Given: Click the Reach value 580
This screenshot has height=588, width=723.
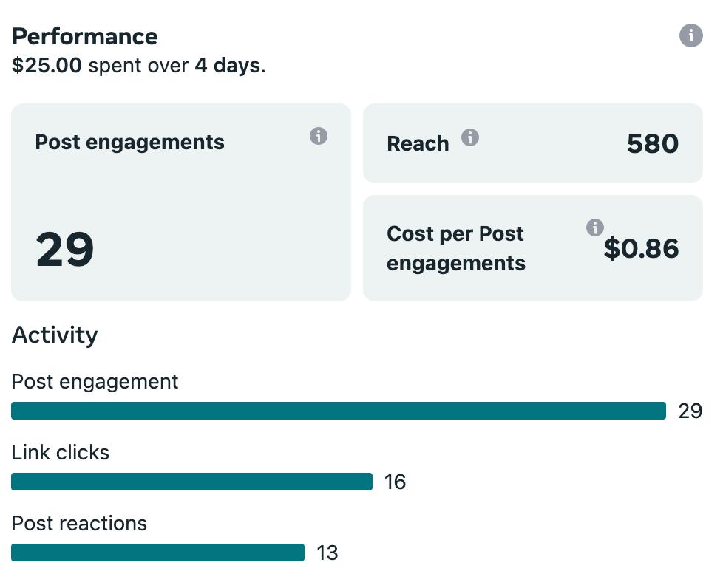Looking at the screenshot, I should pyautogui.click(x=652, y=143).
